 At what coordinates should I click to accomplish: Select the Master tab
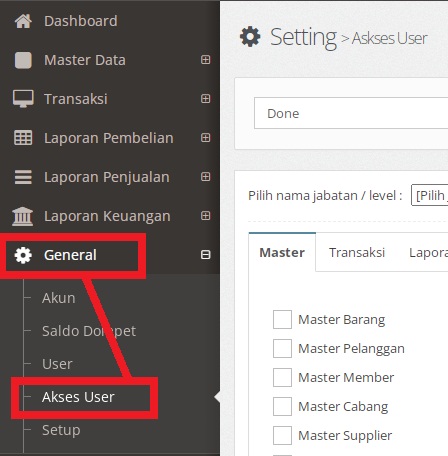coord(282,252)
